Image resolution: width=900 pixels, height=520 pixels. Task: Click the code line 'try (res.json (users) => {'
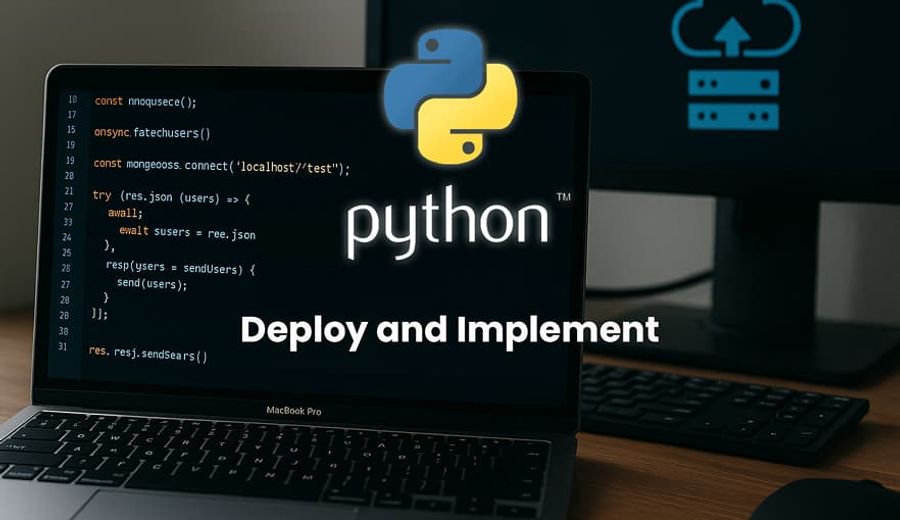pos(171,197)
